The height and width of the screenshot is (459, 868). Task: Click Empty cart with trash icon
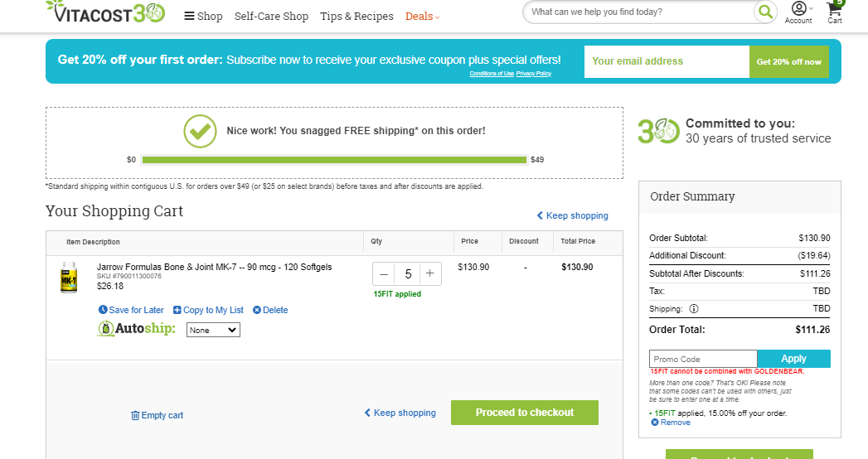[157, 415]
